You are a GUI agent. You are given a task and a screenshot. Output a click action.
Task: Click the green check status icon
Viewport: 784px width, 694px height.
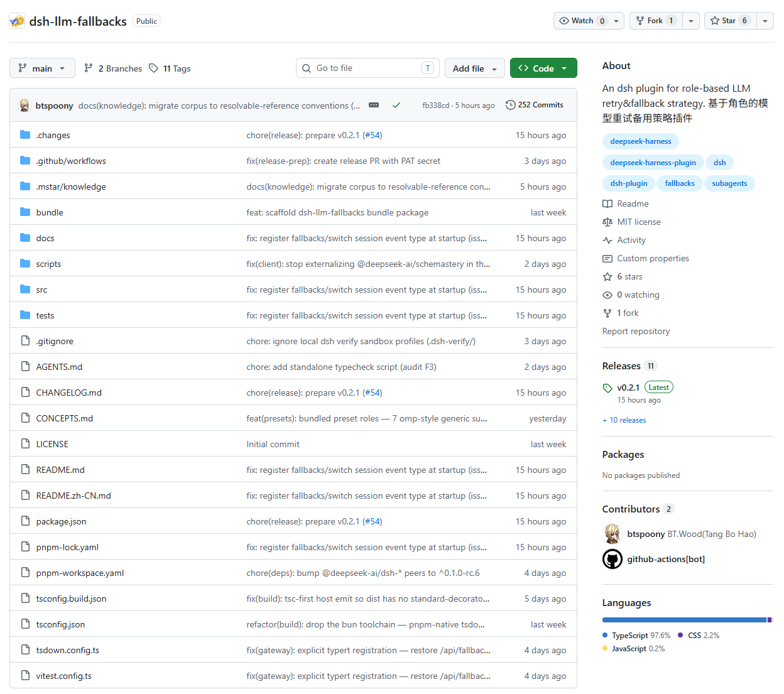[x=396, y=105]
